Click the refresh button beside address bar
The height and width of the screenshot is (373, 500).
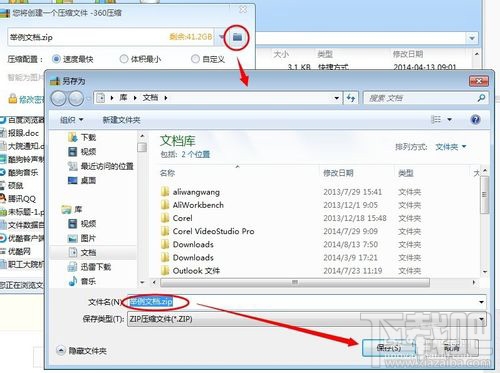click(351, 98)
